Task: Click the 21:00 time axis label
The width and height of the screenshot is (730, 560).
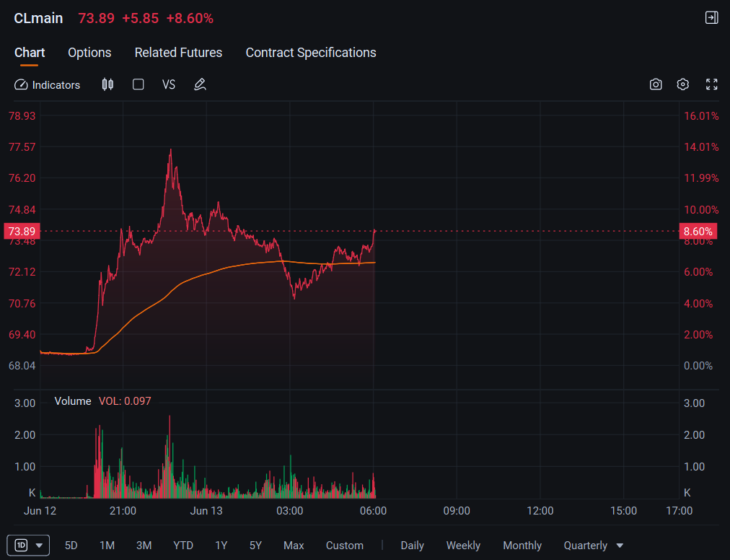Action: (x=123, y=511)
